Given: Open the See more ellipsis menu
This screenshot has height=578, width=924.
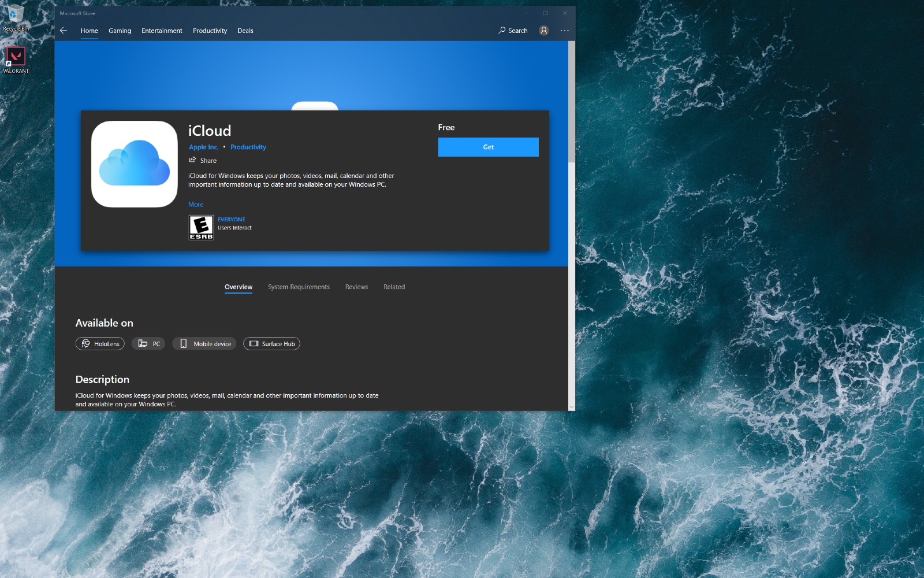Looking at the screenshot, I should click(x=564, y=31).
